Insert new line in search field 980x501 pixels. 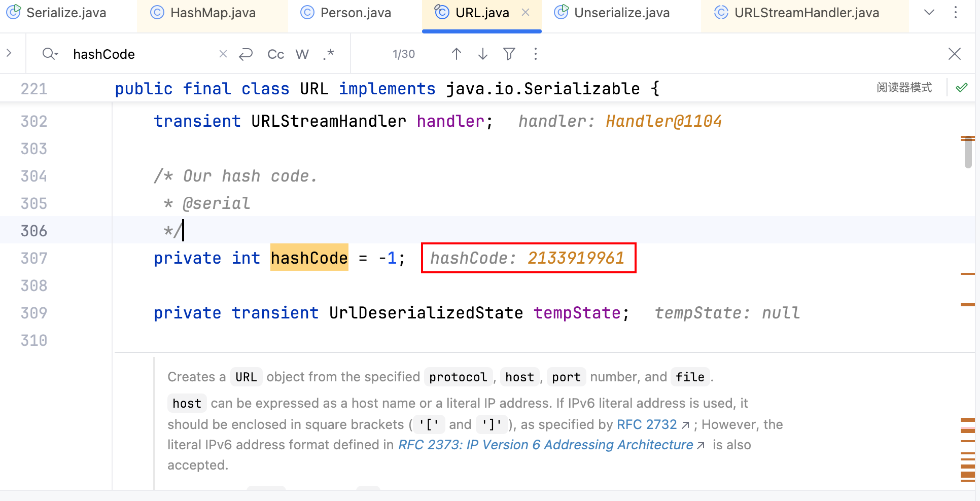click(246, 54)
